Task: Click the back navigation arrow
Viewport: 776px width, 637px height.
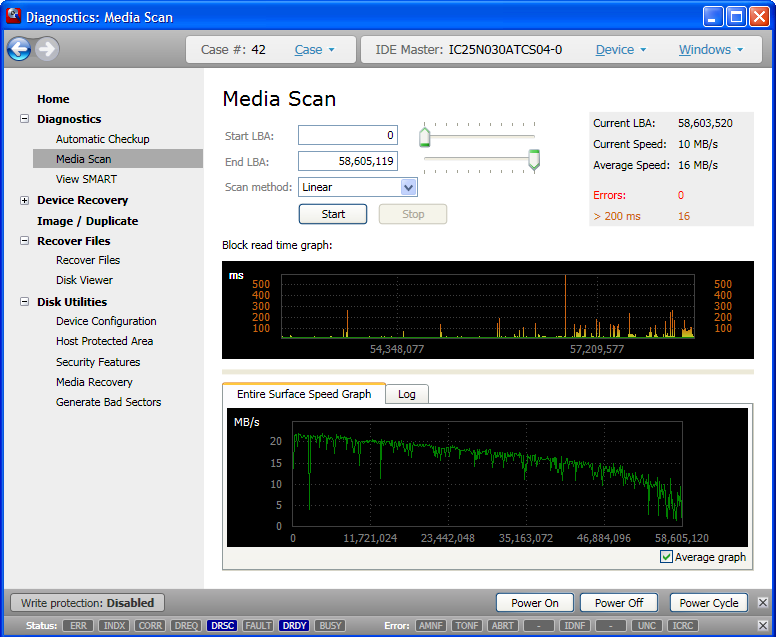Action: coord(19,49)
